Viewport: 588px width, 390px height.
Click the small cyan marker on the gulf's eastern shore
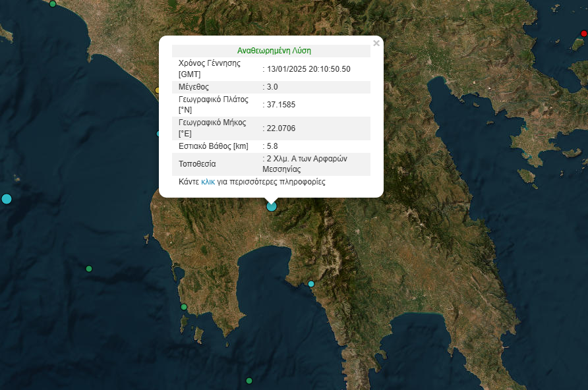click(311, 284)
